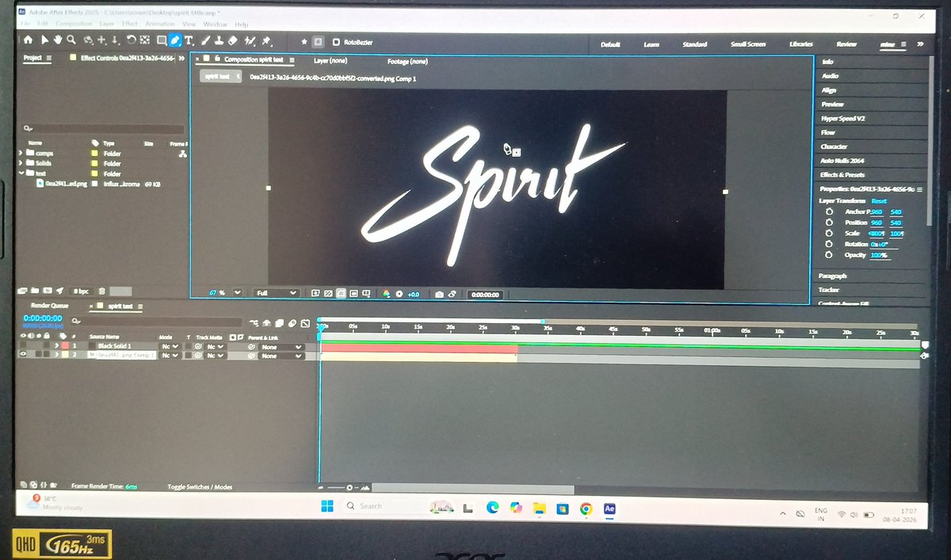Expand the Solids folder in Project panel
The height and width of the screenshot is (560, 951).
[21, 162]
